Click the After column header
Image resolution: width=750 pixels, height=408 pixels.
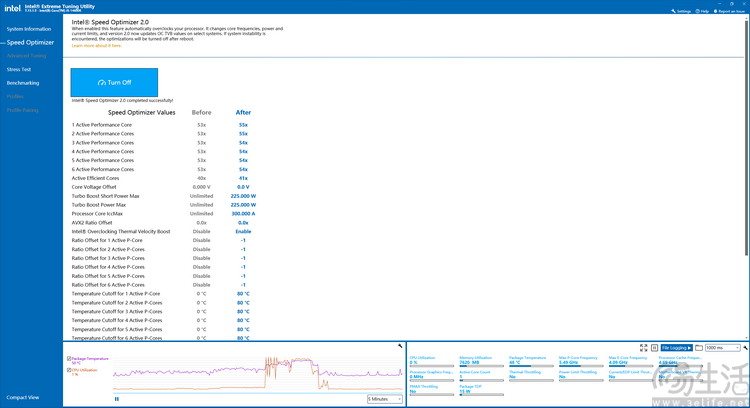click(243, 112)
